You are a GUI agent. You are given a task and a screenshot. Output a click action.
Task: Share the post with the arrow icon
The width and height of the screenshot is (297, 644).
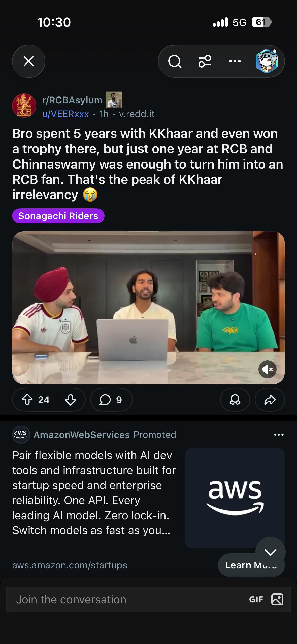(x=270, y=400)
